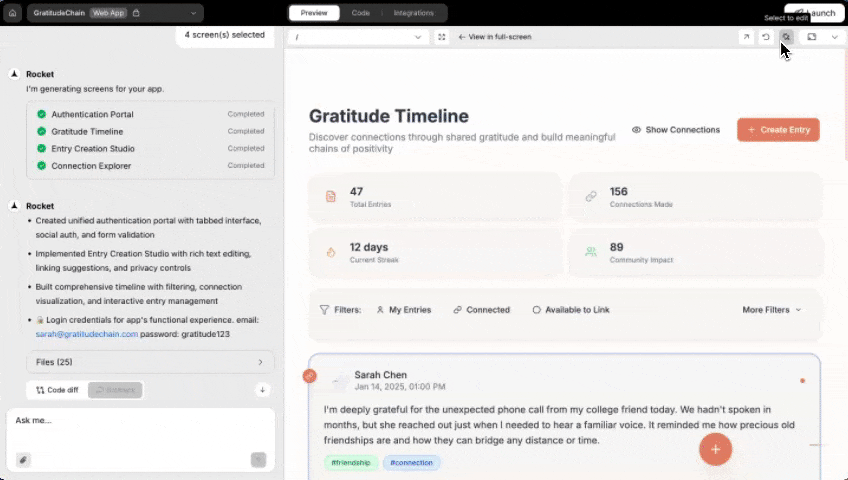
Task: Click the orange link badge on Sarah's entry
Action: tap(309, 376)
